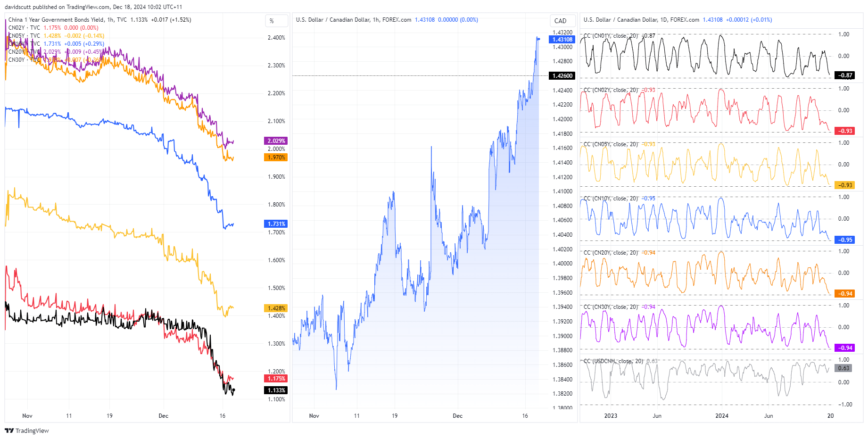Click the blue 1.43108 last price label

coord(562,40)
